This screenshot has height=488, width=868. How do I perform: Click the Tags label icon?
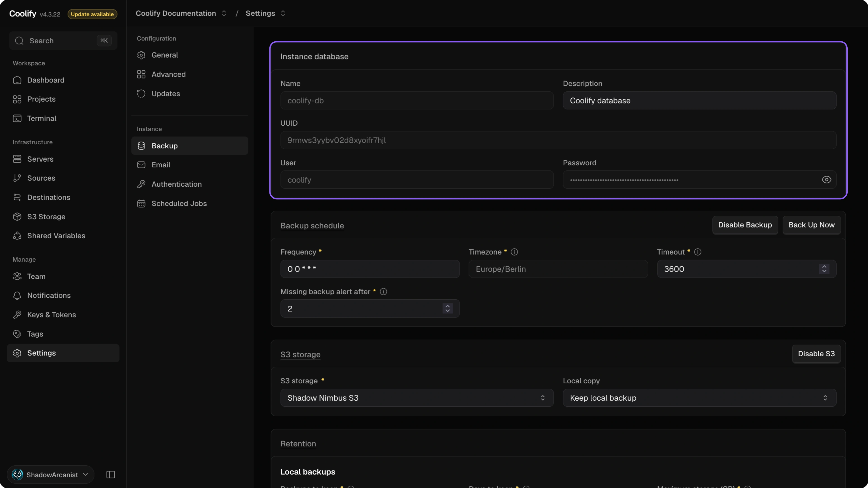(x=17, y=334)
